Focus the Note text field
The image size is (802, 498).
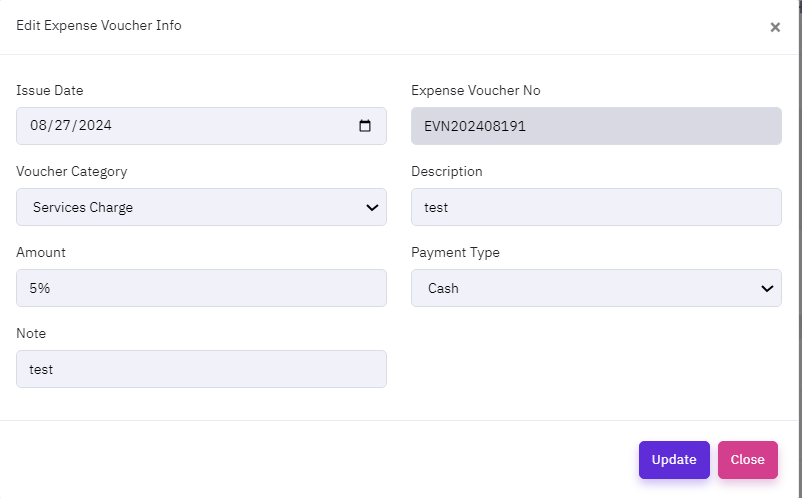tap(201, 369)
